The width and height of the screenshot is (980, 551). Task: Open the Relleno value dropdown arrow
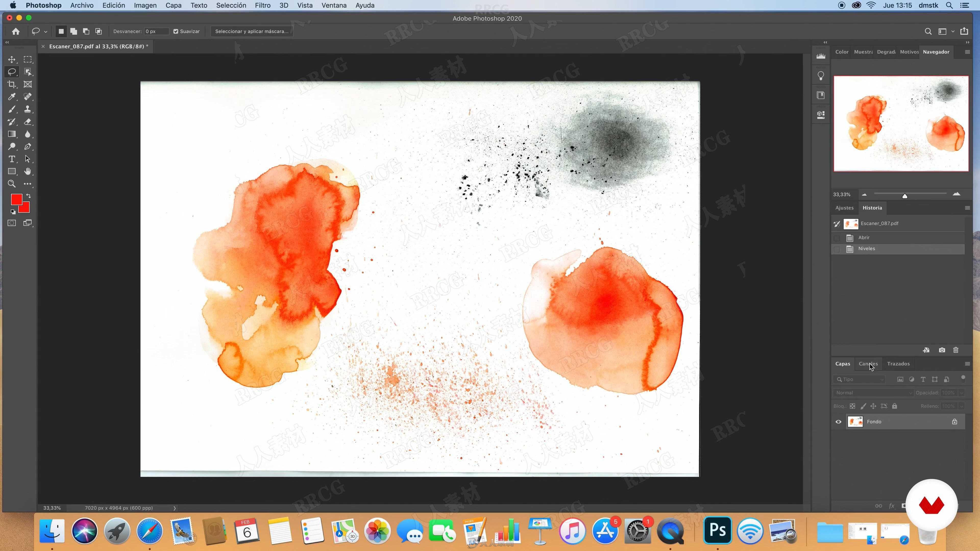point(962,406)
